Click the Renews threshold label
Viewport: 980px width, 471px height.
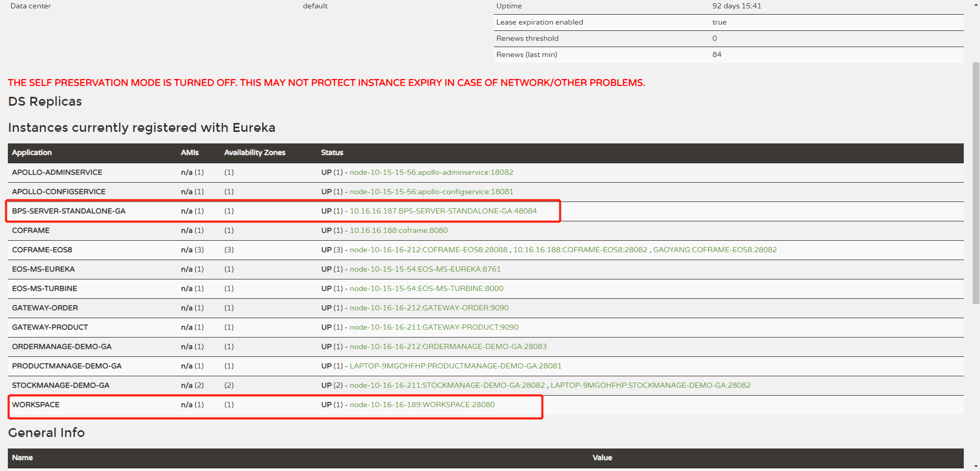[x=527, y=38]
